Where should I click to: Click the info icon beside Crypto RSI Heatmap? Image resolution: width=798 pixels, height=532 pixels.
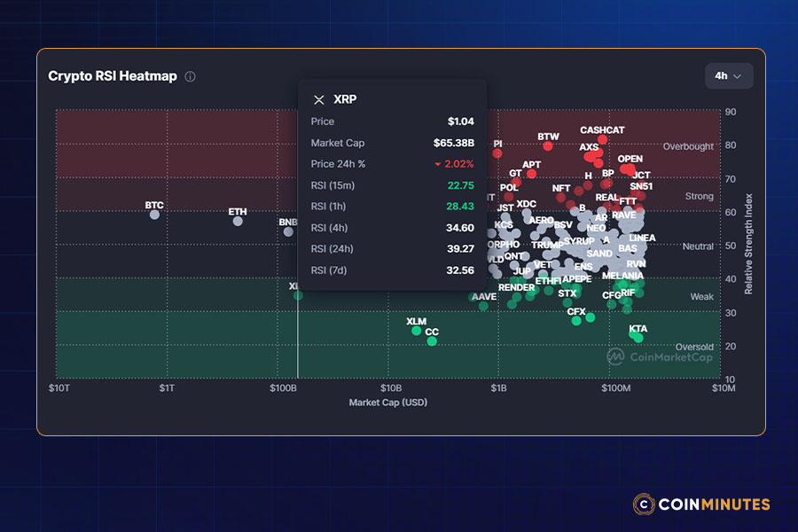(x=190, y=77)
